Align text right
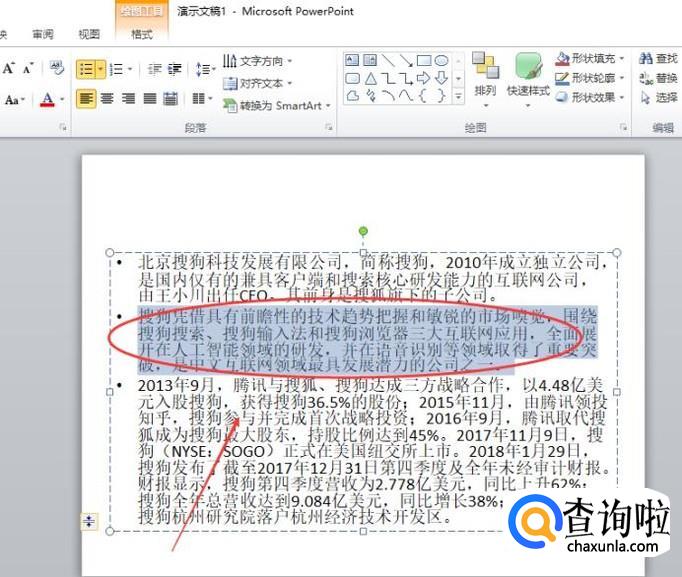Screen dimensions: 682x577 click(128, 99)
